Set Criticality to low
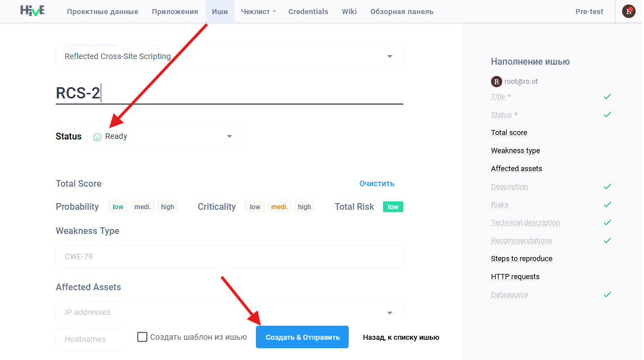Image resolution: width=644 pixels, height=360 pixels. coord(255,206)
